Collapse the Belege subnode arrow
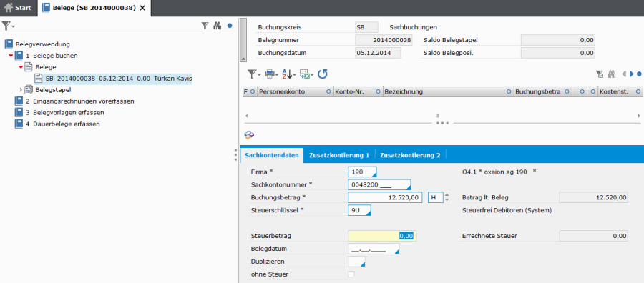 [x=21, y=67]
